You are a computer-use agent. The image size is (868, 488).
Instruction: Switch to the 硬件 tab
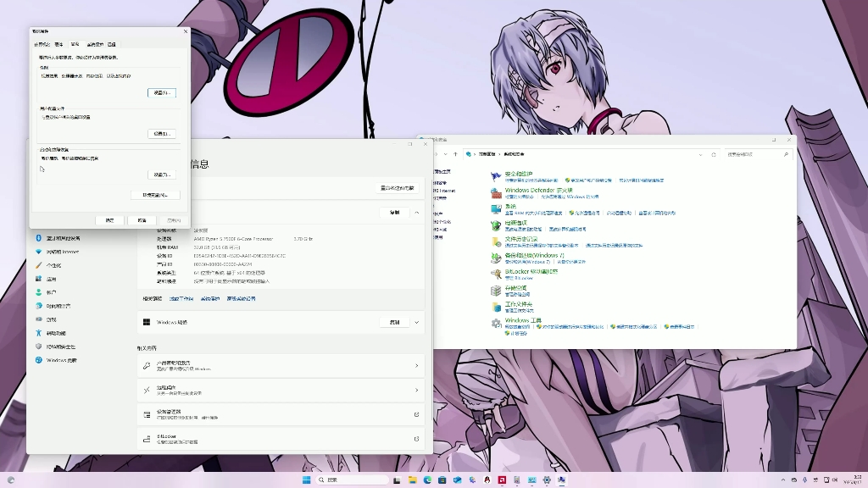pyautogui.click(x=58, y=44)
